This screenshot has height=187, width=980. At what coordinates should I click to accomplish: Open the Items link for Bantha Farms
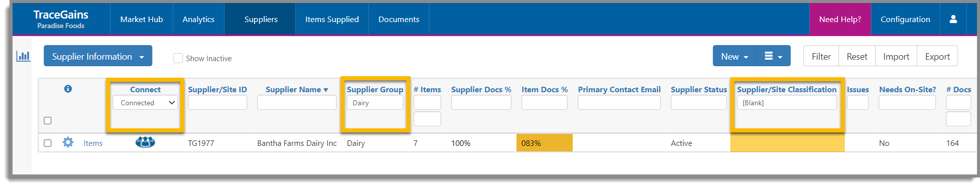[x=93, y=143]
